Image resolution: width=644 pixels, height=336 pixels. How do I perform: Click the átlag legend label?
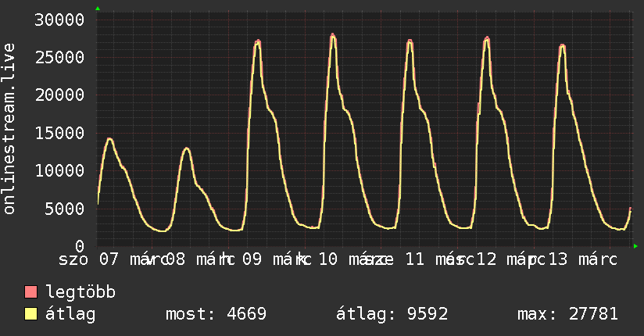70,314
